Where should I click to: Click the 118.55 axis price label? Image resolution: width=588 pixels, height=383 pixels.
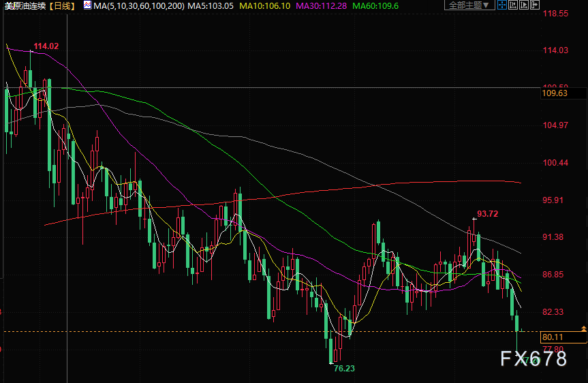(555, 14)
